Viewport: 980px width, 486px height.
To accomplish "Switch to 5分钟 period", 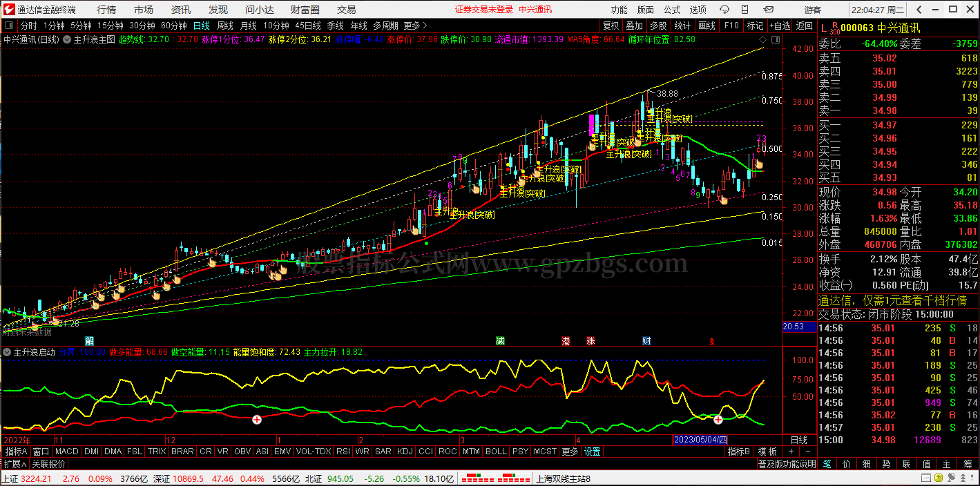I will click(x=81, y=26).
